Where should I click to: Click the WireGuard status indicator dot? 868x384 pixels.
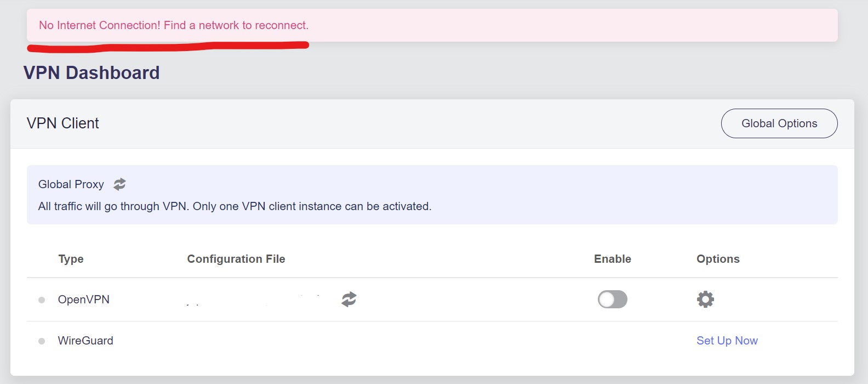tap(42, 341)
